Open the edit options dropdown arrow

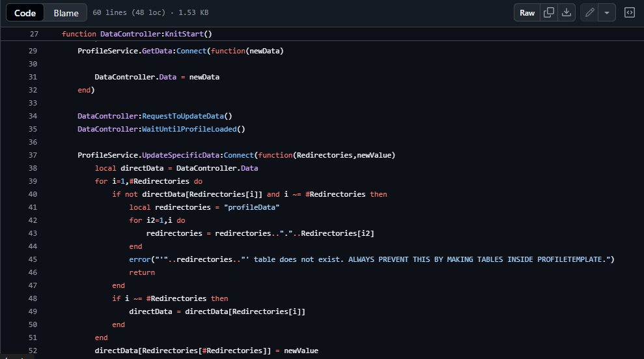point(607,13)
